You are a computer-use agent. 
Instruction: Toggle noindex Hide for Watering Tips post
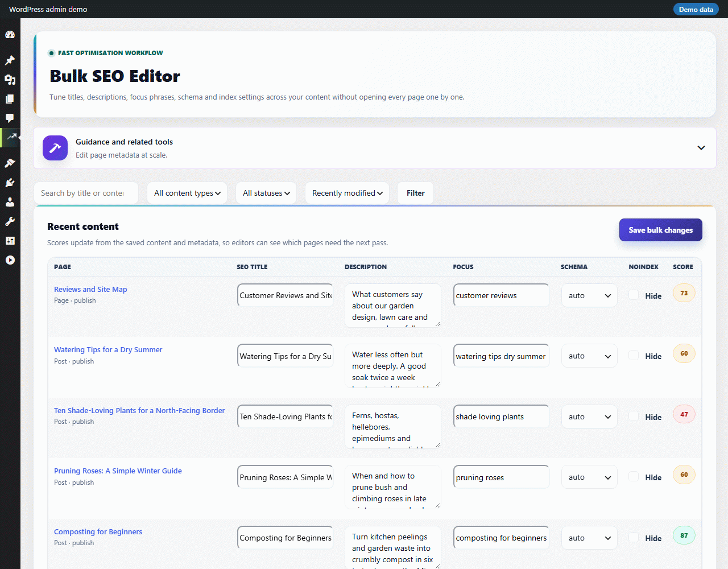click(634, 355)
